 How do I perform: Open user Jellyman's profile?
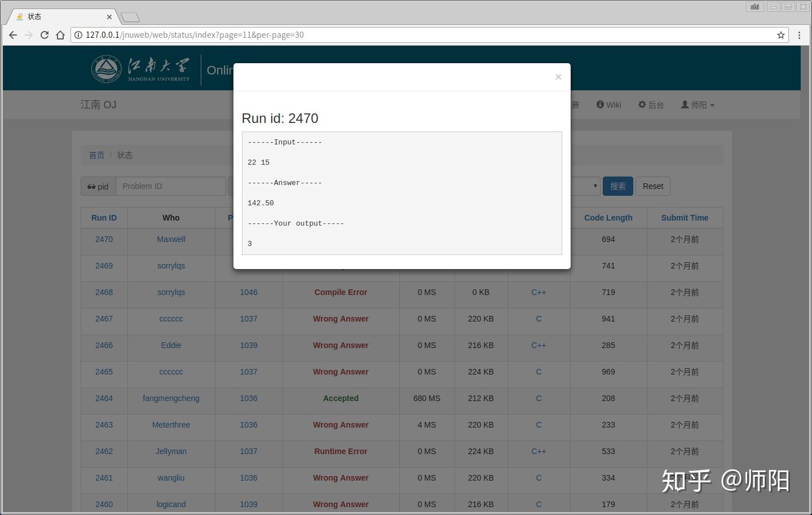pos(171,451)
